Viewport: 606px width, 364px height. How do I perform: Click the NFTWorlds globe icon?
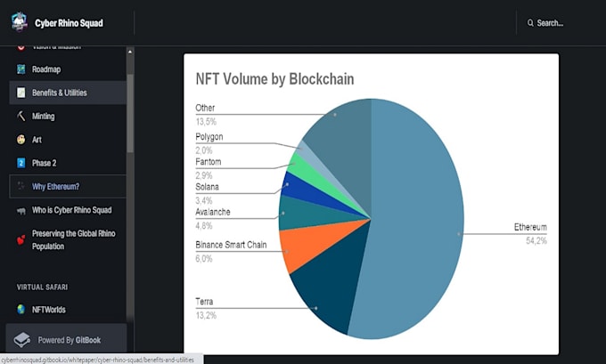point(20,309)
